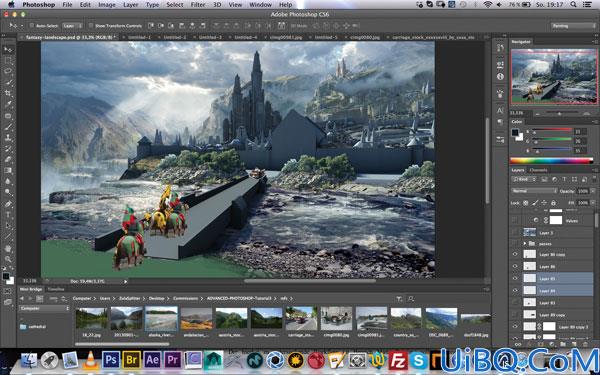Add a layer mask using bottom icon
The image size is (600, 375).
[x=540, y=344]
